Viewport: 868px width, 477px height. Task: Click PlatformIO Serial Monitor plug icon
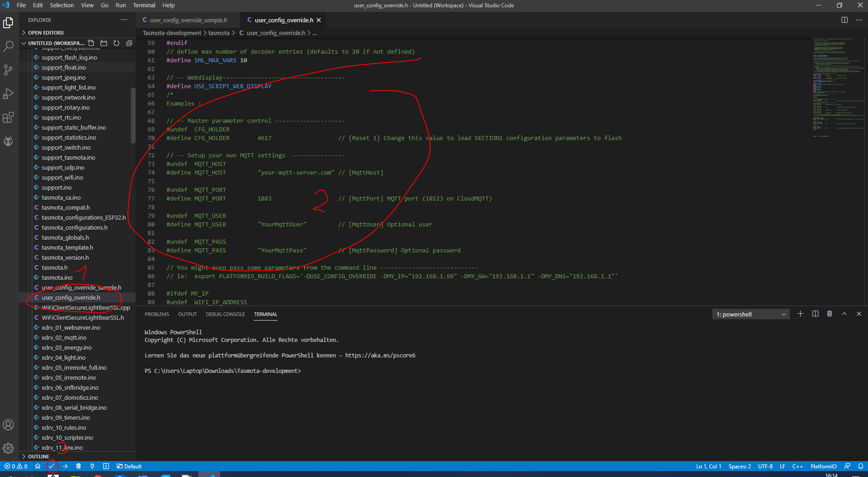92,466
